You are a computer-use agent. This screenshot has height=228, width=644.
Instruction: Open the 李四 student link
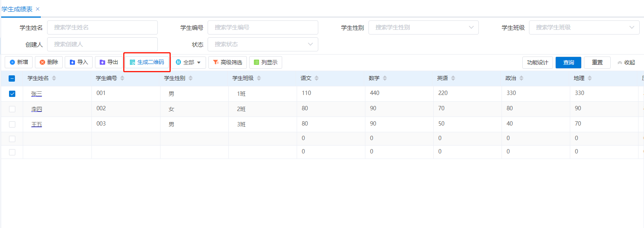36,109
